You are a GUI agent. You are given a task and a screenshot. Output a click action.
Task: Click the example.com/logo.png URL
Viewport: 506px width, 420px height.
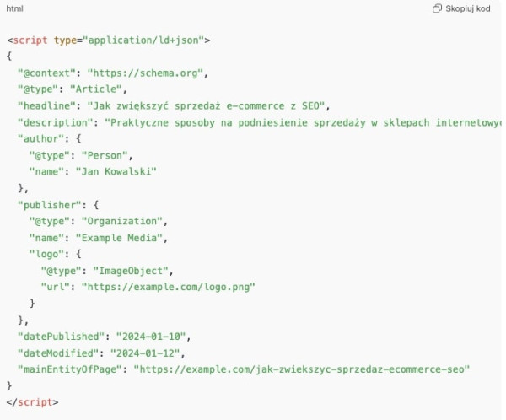point(168,287)
